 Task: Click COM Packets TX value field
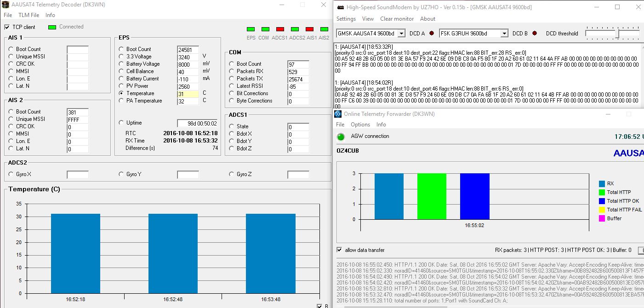pyautogui.click(x=298, y=79)
